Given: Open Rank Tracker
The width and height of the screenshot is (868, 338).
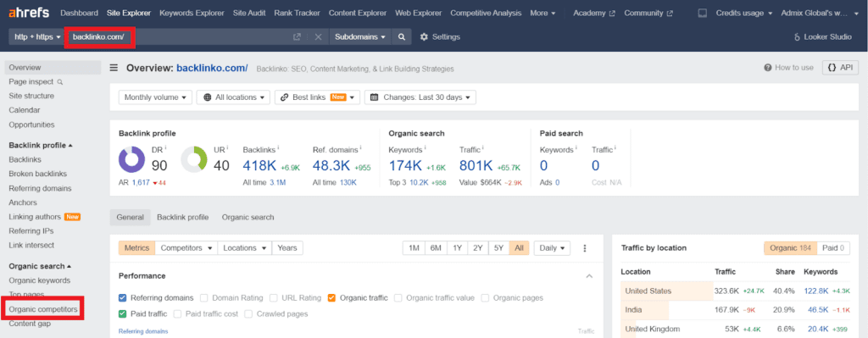Looking at the screenshot, I should (297, 13).
